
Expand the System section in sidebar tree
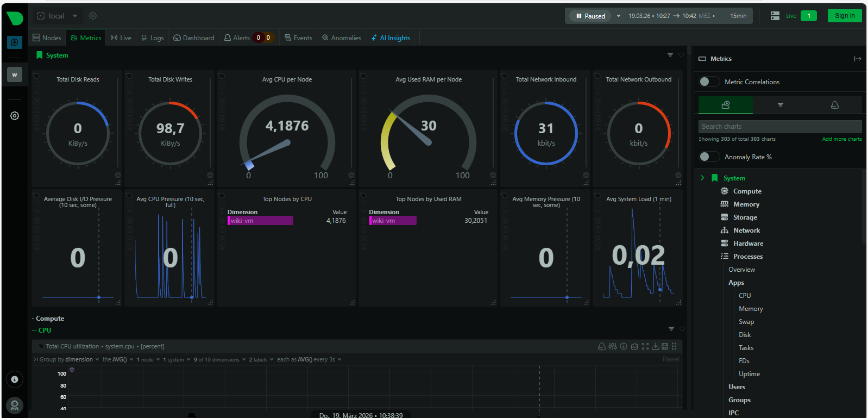pos(702,178)
